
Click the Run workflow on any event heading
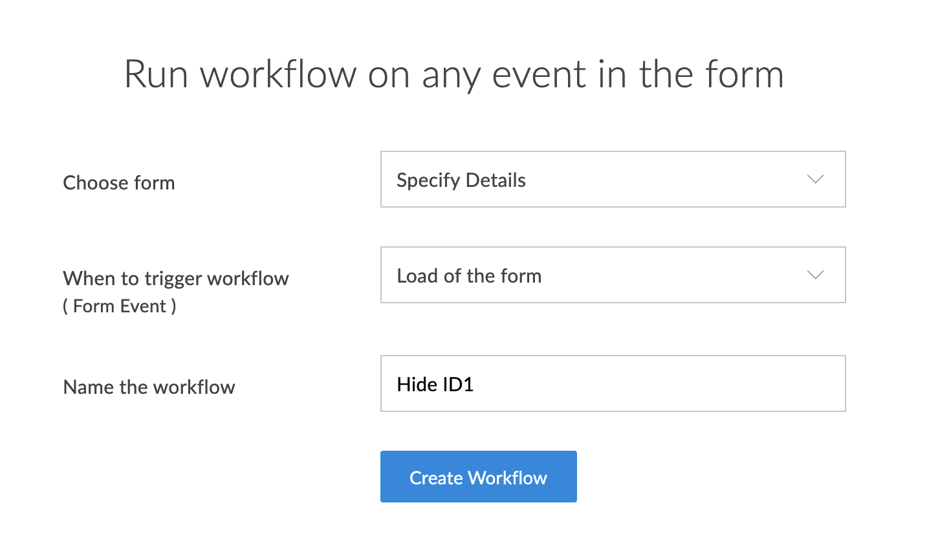pyautogui.click(x=453, y=74)
